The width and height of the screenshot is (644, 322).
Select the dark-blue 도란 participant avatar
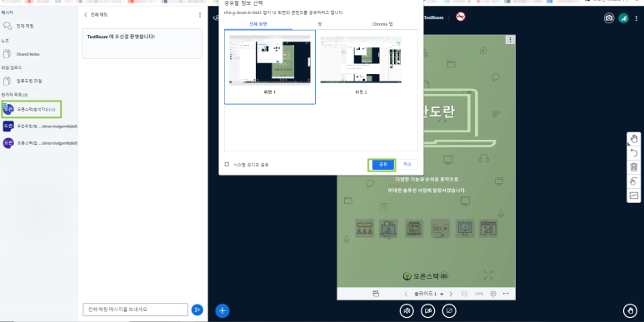pos(8,126)
